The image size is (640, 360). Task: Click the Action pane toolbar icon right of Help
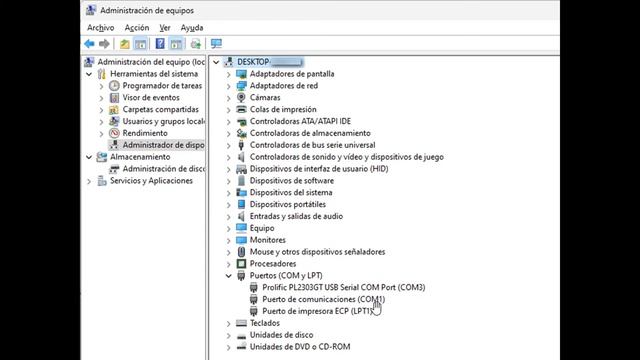pos(176,44)
